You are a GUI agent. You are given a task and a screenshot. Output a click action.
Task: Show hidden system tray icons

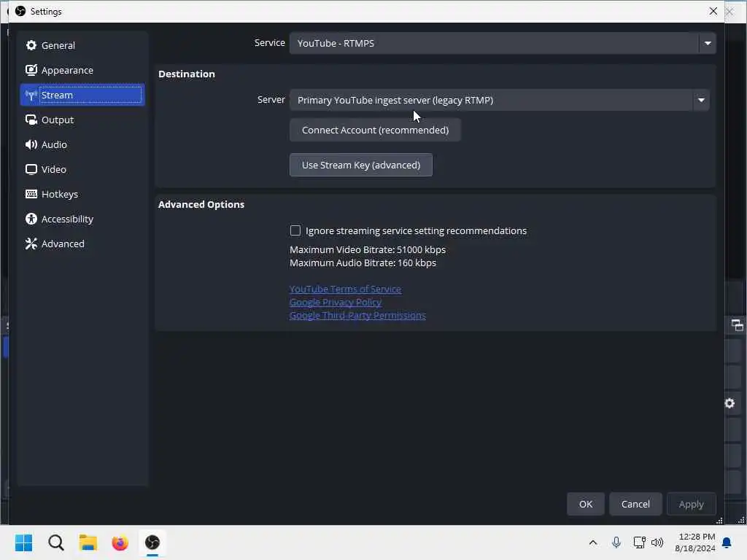click(x=592, y=542)
